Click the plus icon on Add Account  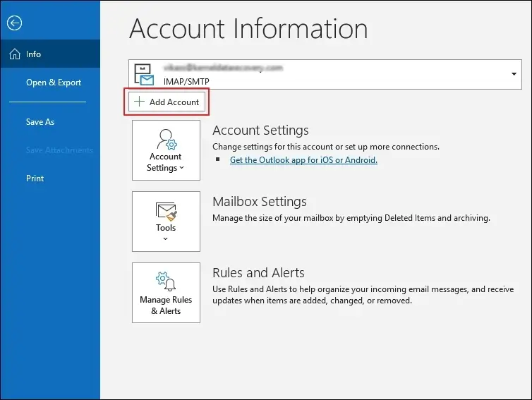pos(139,102)
